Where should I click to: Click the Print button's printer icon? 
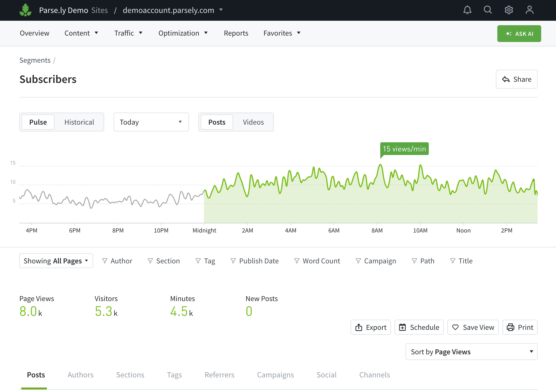pyautogui.click(x=511, y=327)
